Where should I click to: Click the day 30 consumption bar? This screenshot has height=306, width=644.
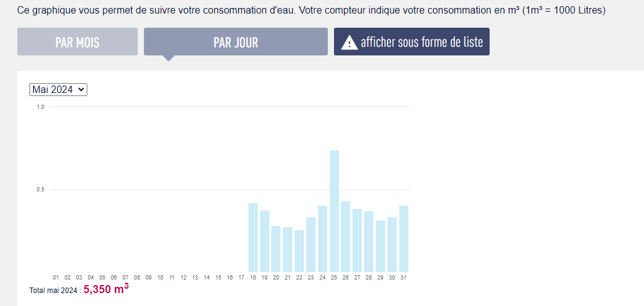(x=392, y=244)
